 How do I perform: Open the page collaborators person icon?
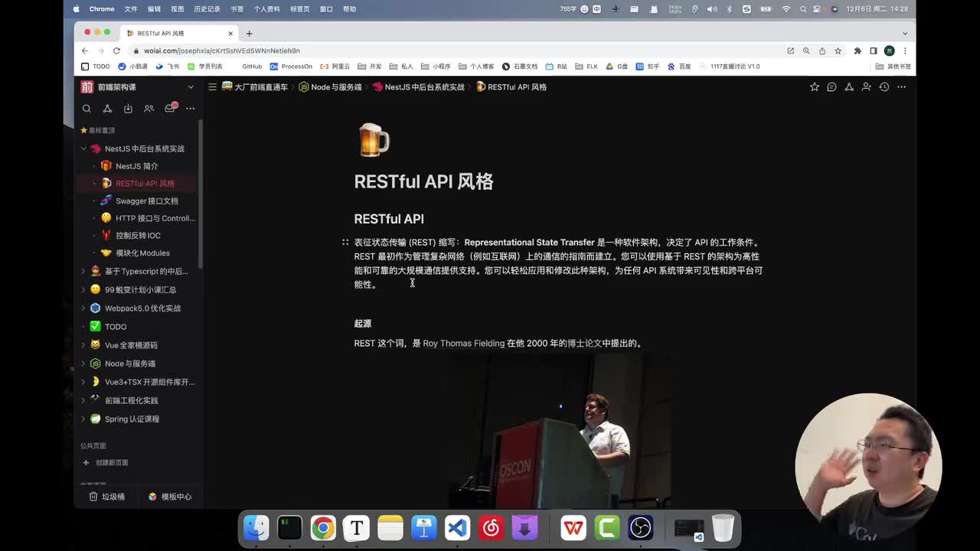[867, 87]
